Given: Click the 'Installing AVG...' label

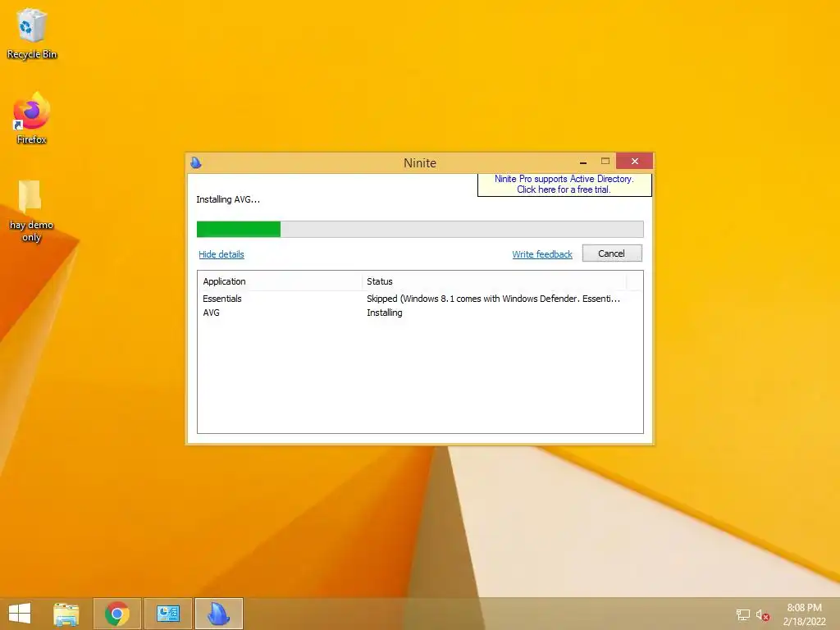Looking at the screenshot, I should (x=228, y=199).
